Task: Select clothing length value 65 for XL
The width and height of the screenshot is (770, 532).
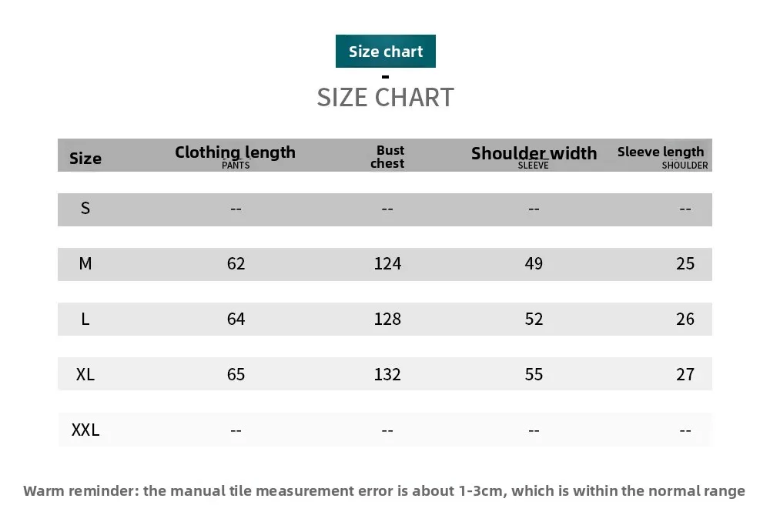Action: (236, 374)
